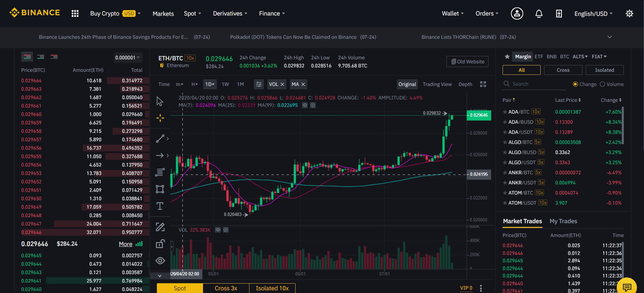Select the trend line drawing tool

pyautogui.click(x=160, y=139)
